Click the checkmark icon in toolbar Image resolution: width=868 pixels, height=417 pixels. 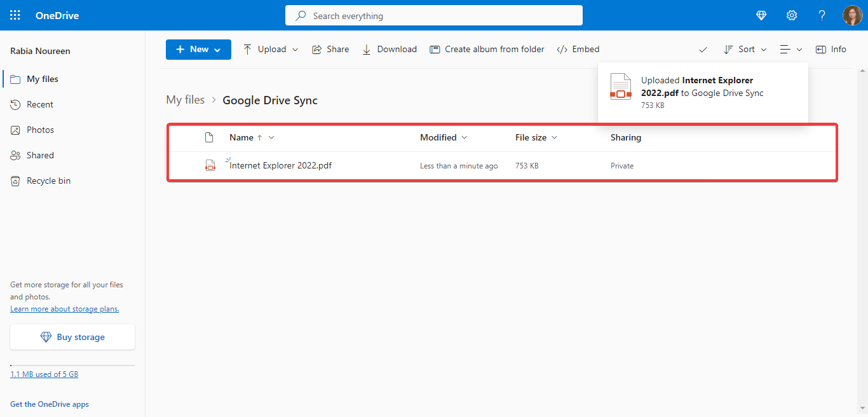[703, 50]
